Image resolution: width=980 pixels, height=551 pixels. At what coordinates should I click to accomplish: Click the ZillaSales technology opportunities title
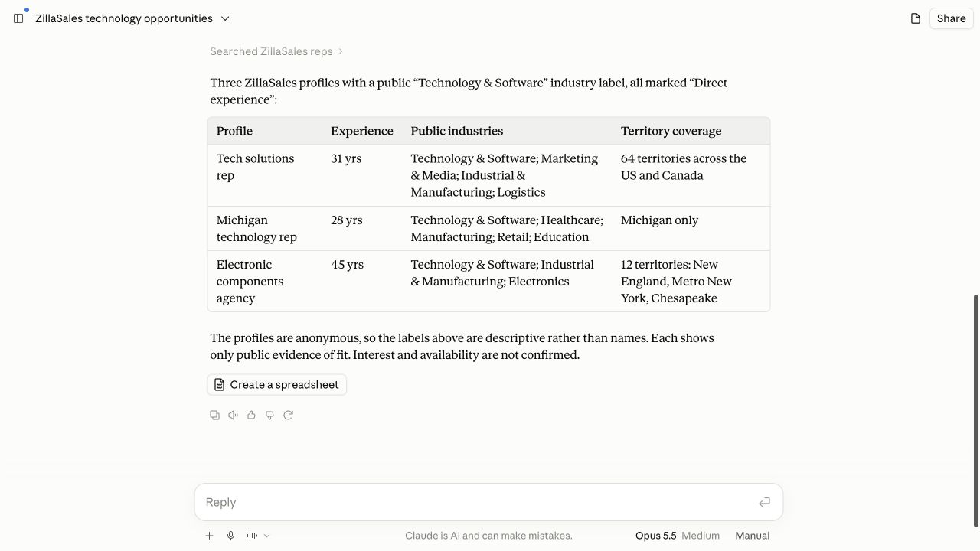tap(124, 18)
